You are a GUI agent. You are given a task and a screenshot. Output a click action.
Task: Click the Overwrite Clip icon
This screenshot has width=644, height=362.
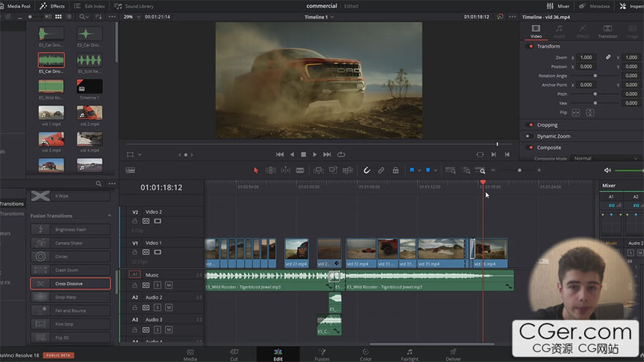[333, 170]
